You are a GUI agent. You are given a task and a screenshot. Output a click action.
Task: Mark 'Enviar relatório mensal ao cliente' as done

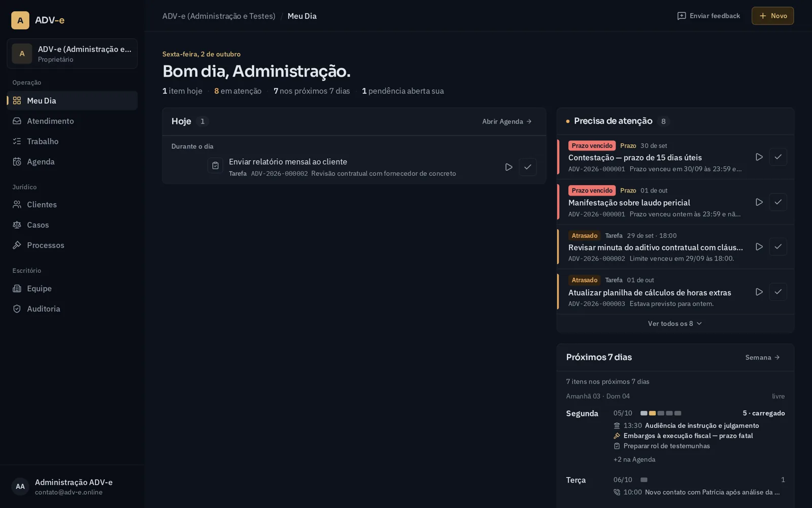(x=528, y=167)
